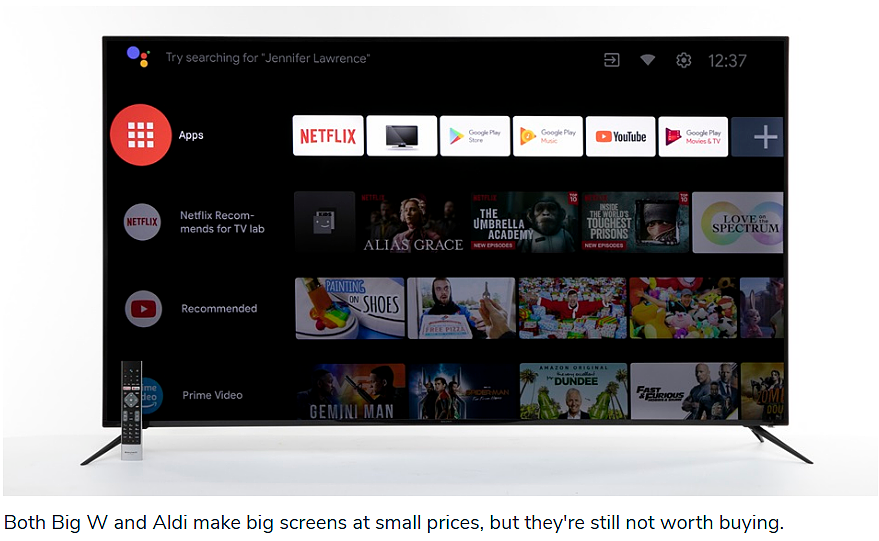Image resolution: width=879 pixels, height=541 pixels.
Task: Open the Wi-Fi status icon
Action: [x=647, y=59]
